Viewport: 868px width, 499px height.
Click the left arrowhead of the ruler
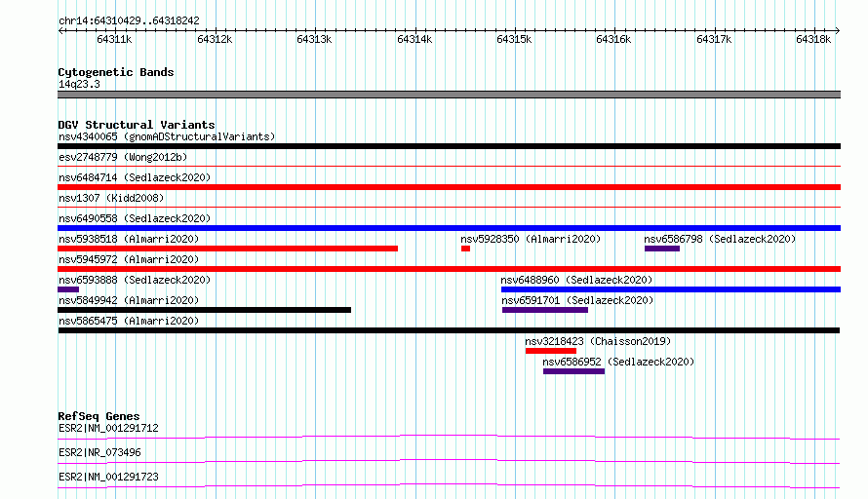pyautogui.click(x=60, y=31)
